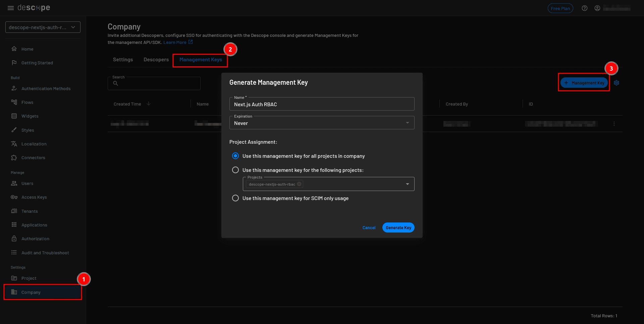This screenshot has width=644, height=324.
Task: Click the Generate Key button
Action: (398, 228)
